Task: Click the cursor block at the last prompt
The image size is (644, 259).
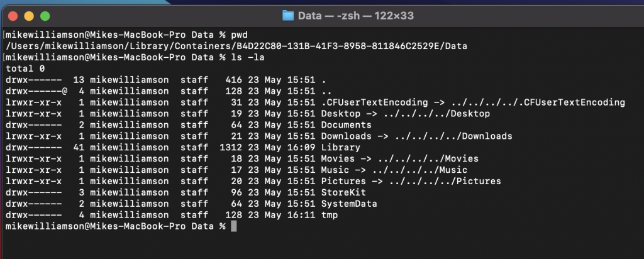Action: [234, 226]
